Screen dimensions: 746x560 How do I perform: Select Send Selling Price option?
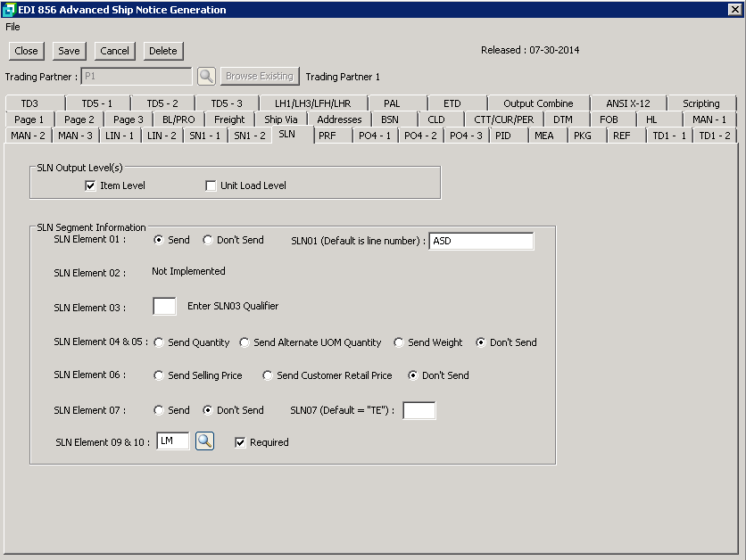click(x=160, y=375)
